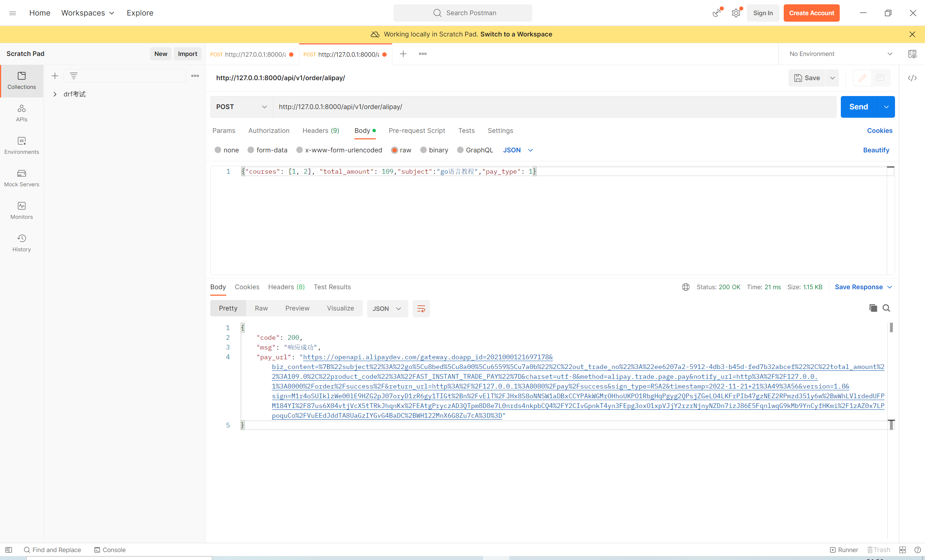The width and height of the screenshot is (925, 560).
Task: Select the x-www-form-urlencoded radio button
Action: pyautogui.click(x=299, y=150)
